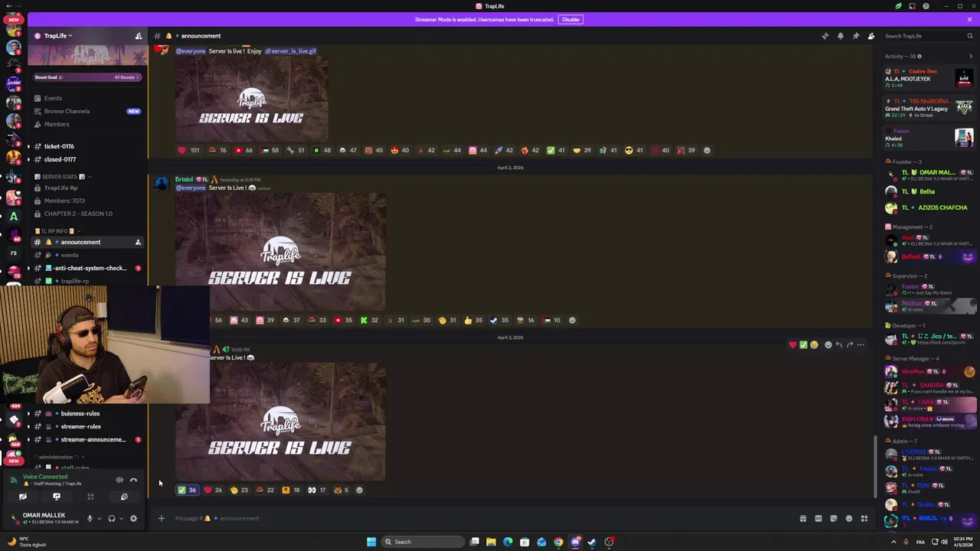
Task: Open the gift icon in message bar
Action: (803, 519)
